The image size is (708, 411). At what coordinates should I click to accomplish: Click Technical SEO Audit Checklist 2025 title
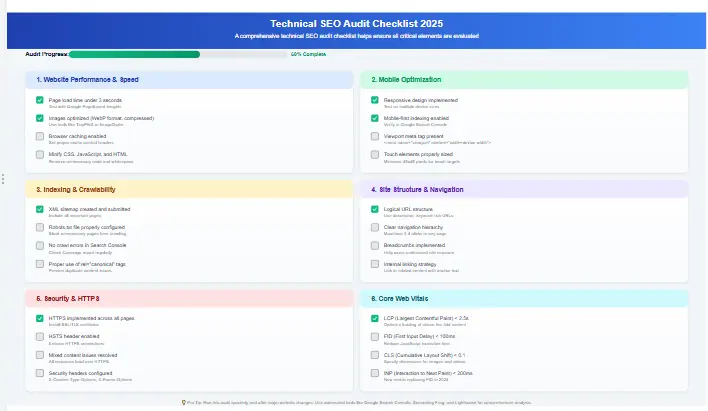357,23
